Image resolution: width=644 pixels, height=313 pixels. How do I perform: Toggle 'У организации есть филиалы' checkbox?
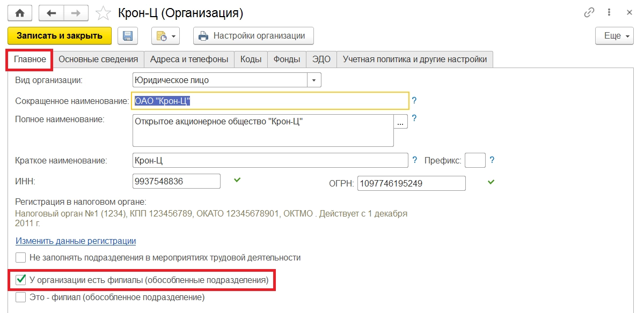coord(21,279)
